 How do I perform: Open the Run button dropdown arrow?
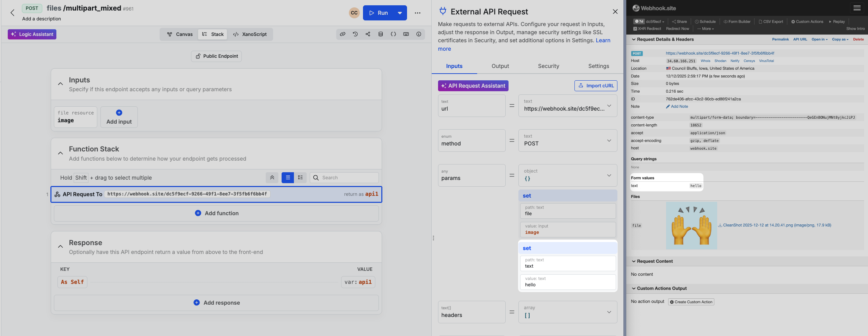(400, 13)
